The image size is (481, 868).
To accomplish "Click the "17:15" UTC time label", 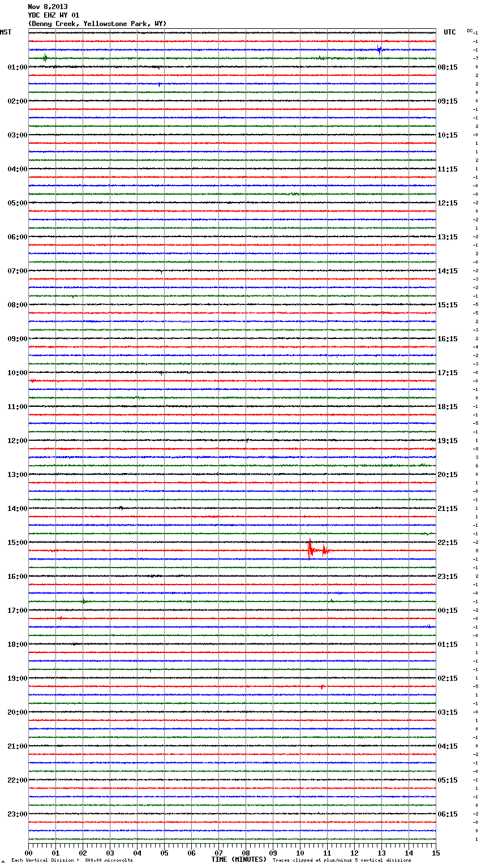I will [448, 373].
